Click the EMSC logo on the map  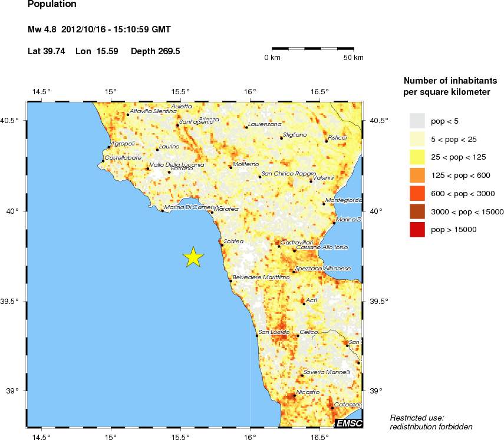(349, 423)
